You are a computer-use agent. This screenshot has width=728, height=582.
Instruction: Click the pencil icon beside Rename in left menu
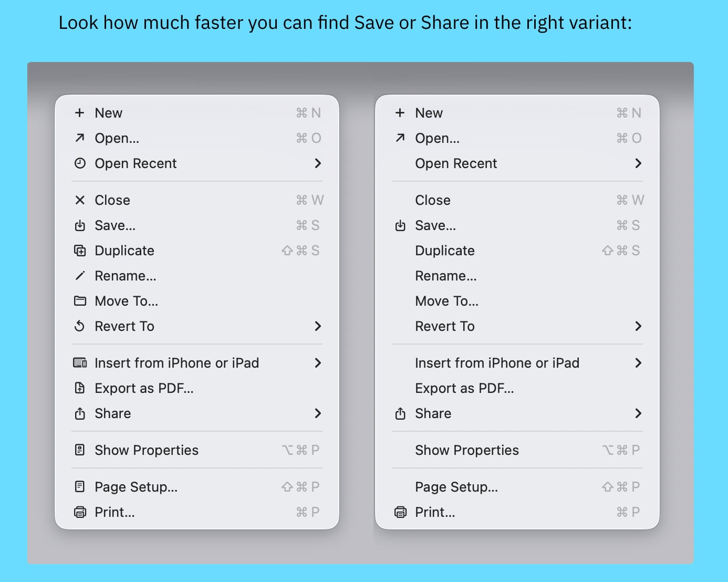click(x=80, y=276)
